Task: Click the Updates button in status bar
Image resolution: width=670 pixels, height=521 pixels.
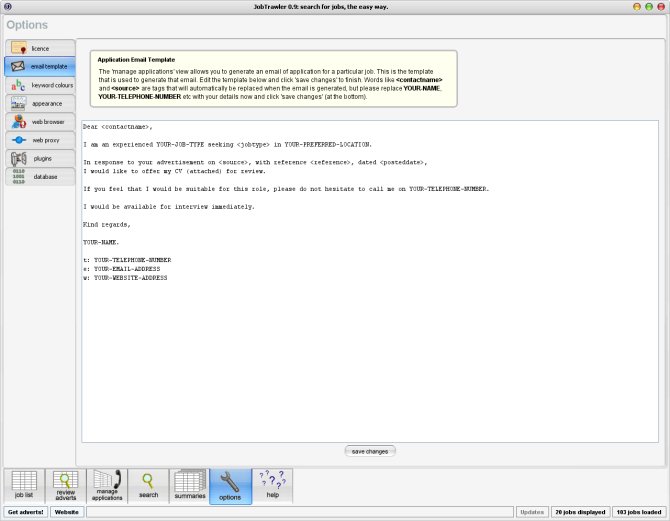Action: (531, 511)
